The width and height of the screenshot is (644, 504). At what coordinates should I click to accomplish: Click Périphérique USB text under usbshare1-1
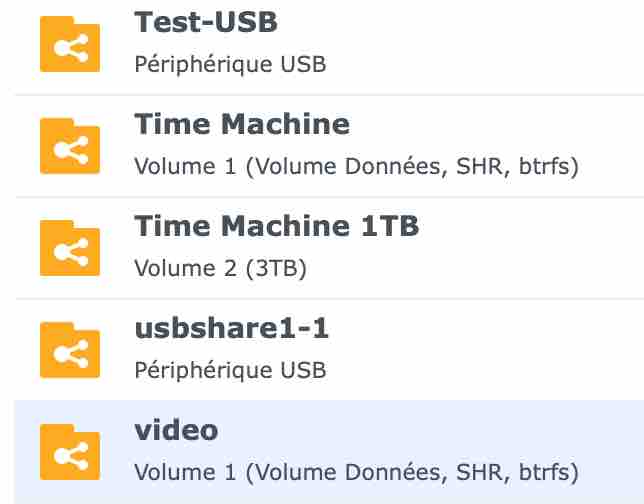[230, 370]
